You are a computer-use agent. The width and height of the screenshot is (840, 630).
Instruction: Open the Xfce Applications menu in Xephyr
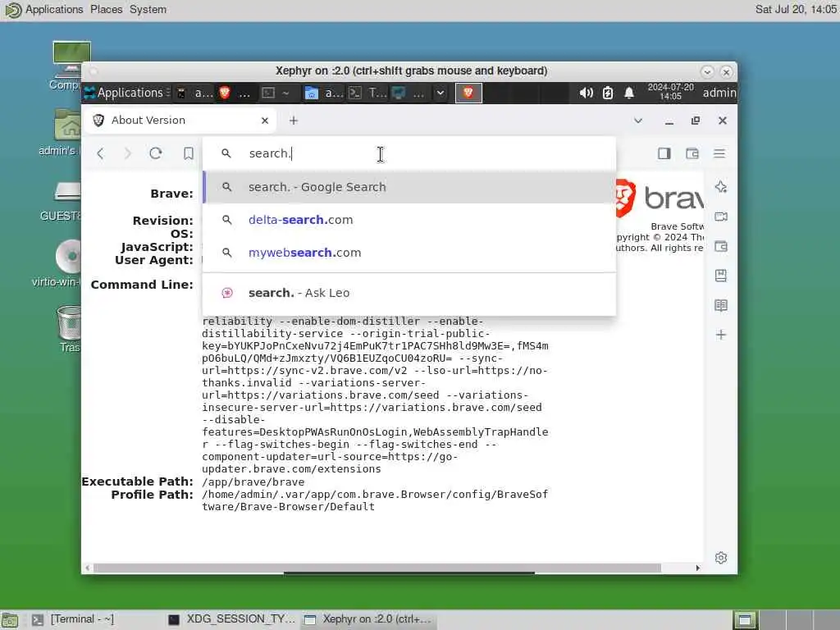click(126, 93)
